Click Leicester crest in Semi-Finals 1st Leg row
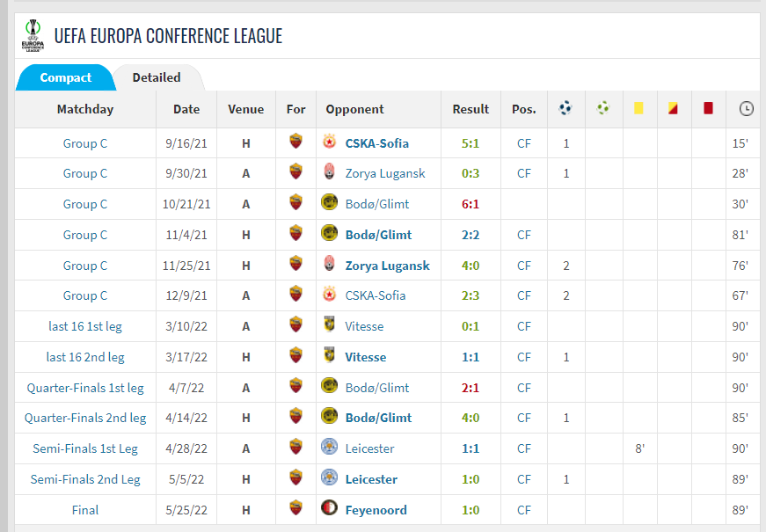Screen dimensions: 766x532 330,448
